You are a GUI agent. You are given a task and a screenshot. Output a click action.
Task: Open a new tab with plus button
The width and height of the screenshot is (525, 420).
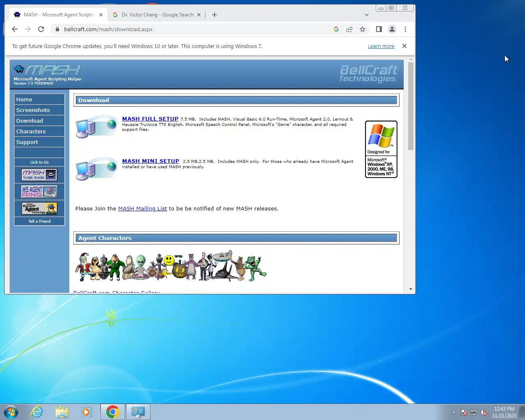pyautogui.click(x=215, y=15)
